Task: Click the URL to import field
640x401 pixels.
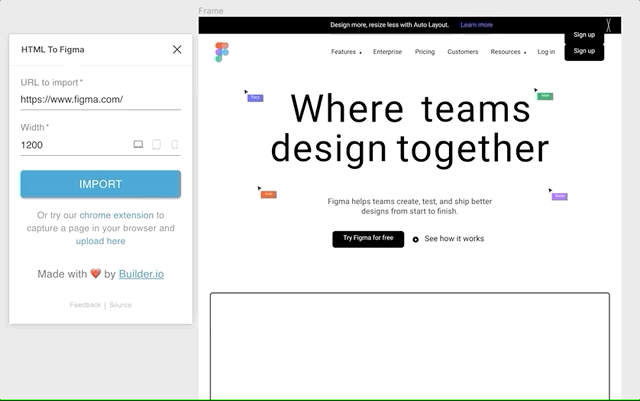Action: 100,99
